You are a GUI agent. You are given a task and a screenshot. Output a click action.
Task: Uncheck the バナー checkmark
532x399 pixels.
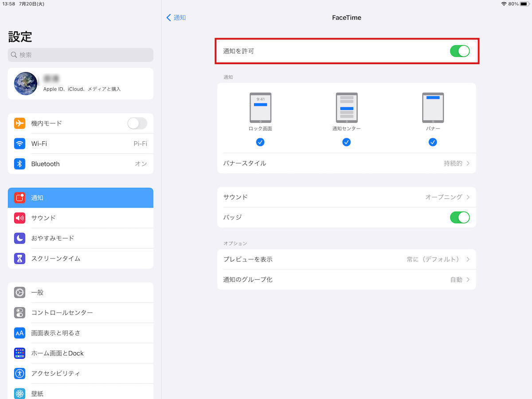[x=433, y=142]
